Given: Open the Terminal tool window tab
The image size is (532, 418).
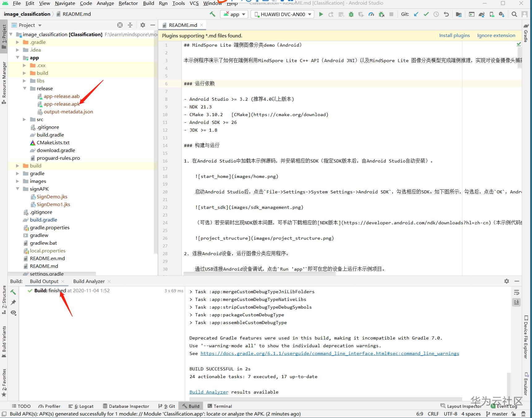Looking at the screenshot, I should tap(220, 406).
